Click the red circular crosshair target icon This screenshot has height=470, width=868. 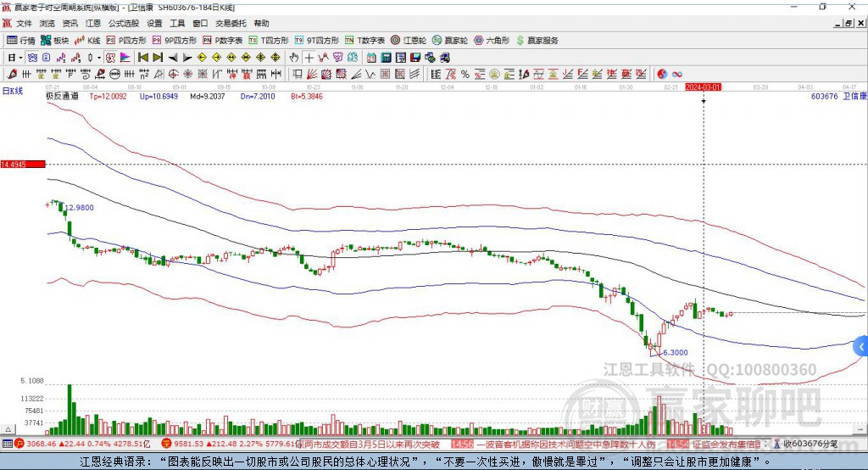pyautogui.click(x=173, y=75)
